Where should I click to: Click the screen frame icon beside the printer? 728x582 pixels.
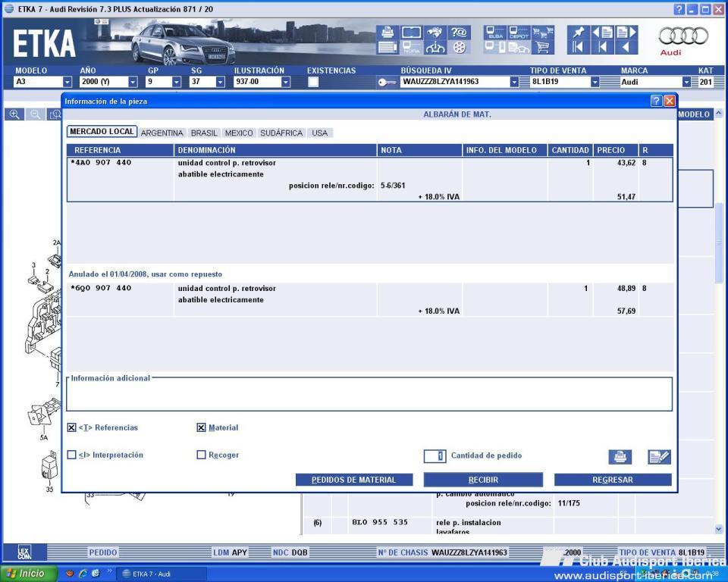(x=411, y=33)
